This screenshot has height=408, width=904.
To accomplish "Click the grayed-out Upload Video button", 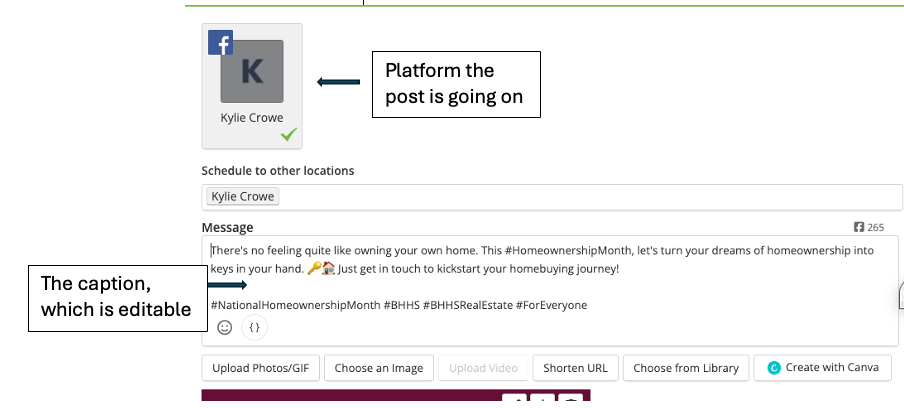I will pyautogui.click(x=483, y=368).
